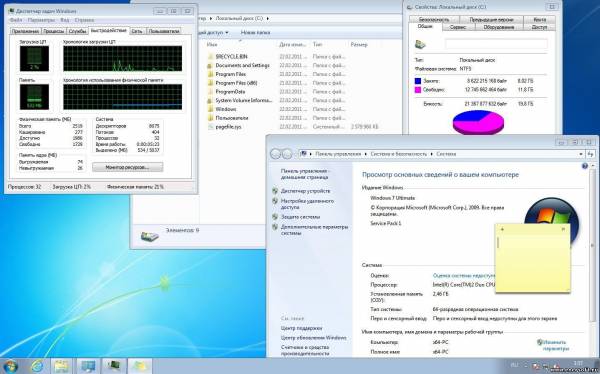Open the Настройка удаленного доступа link

[307, 204]
